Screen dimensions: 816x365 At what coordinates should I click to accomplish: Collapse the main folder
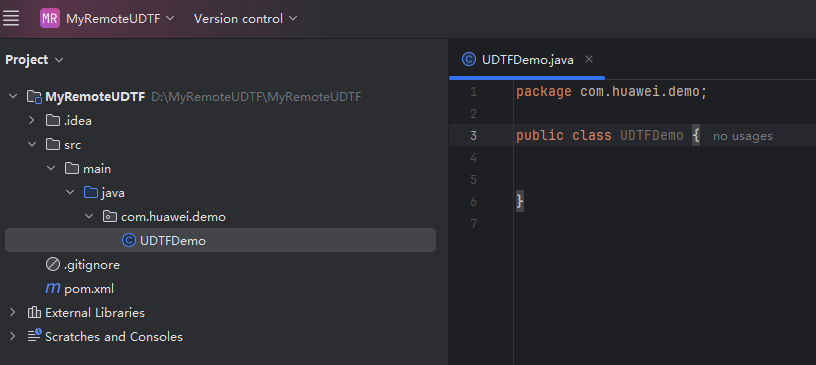pos(50,168)
